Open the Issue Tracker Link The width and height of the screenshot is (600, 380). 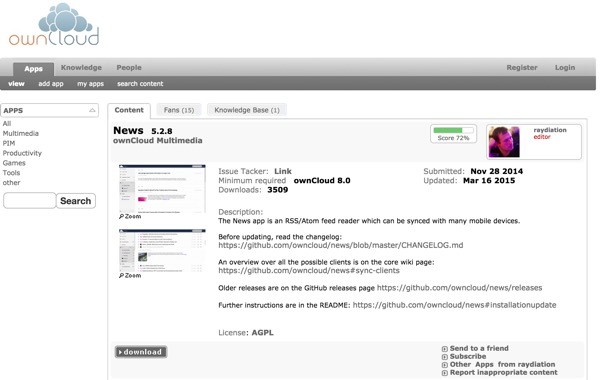283,171
